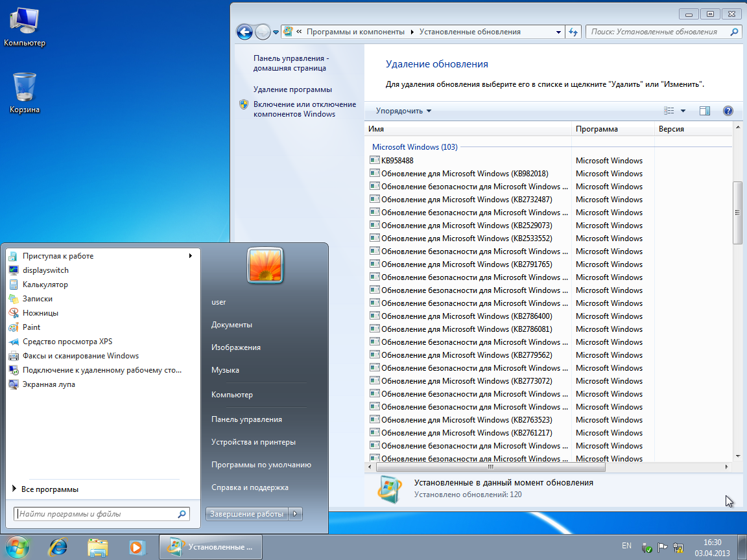Toggle the preview pane icon
The height and width of the screenshot is (560, 747).
(x=705, y=111)
